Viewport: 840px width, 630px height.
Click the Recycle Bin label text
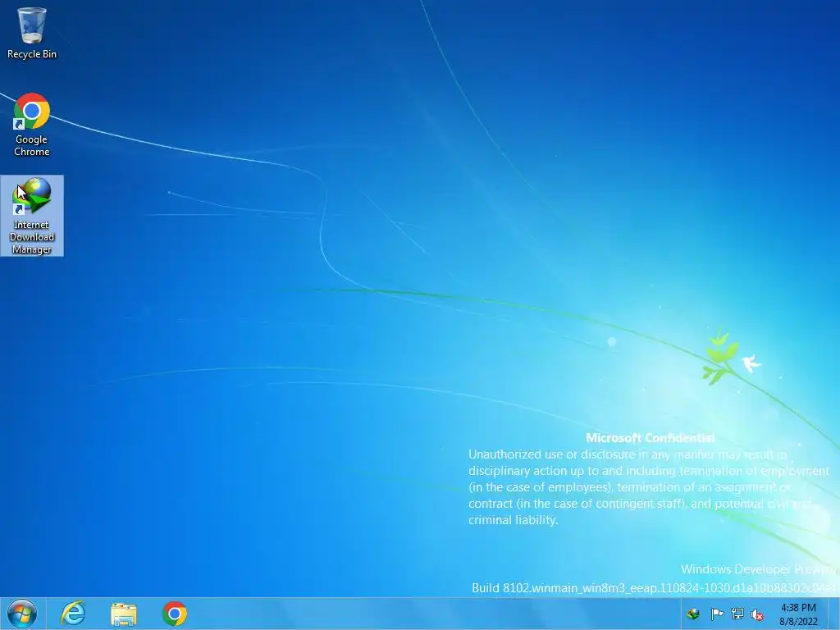(32, 54)
